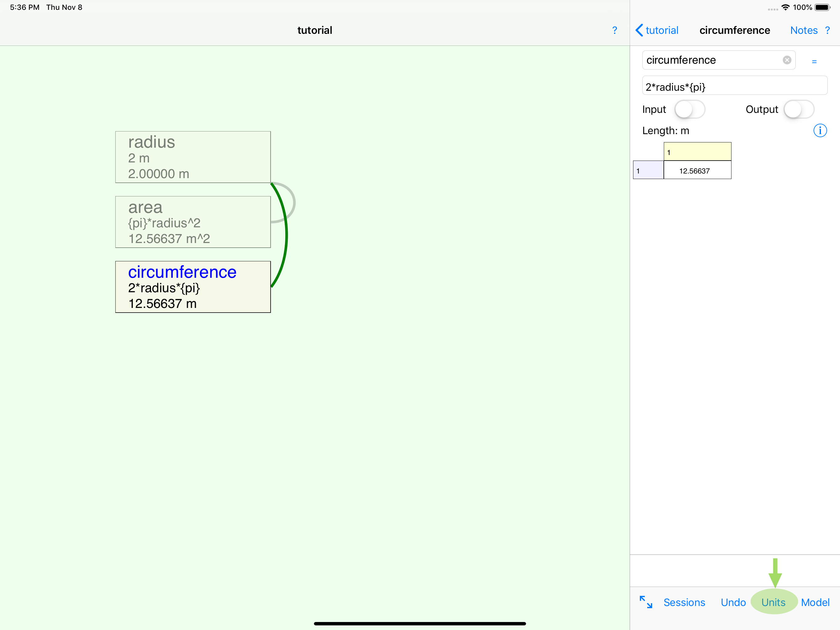This screenshot has height=630, width=840.
Task: Tap the Wi-Fi status icon
Action: coord(785,7)
